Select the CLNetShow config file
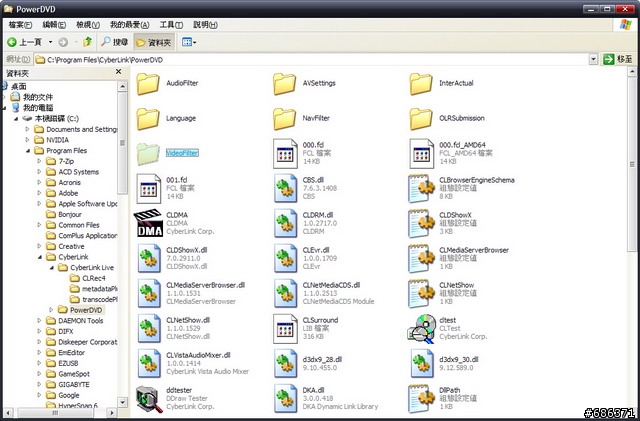Image resolution: width=640 pixels, height=421 pixels. 441,294
